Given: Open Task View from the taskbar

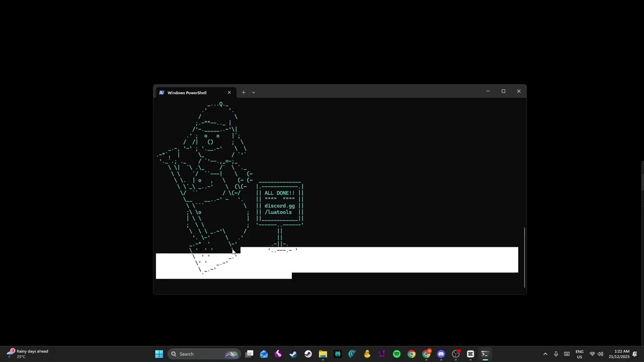Looking at the screenshot, I should coord(249,354).
